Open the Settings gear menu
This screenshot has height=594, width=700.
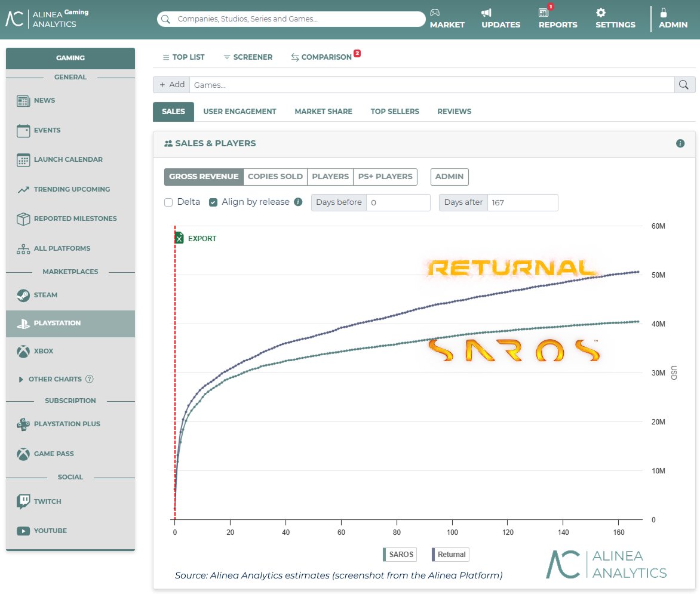click(x=615, y=19)
